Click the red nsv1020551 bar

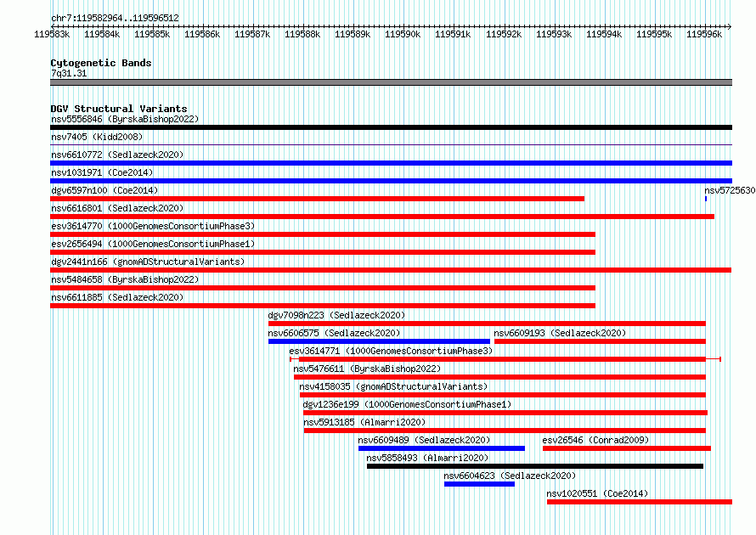(640, 502)
